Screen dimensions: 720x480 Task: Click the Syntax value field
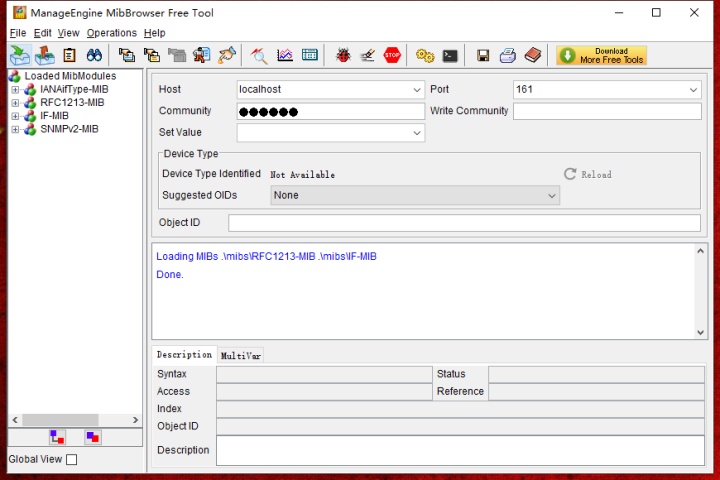point(324,374)
